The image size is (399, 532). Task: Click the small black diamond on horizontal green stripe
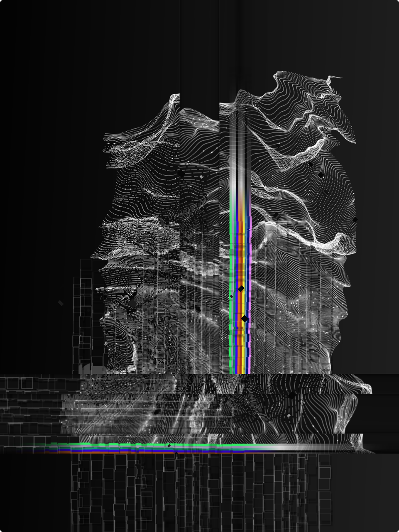(x=169, y=445)
